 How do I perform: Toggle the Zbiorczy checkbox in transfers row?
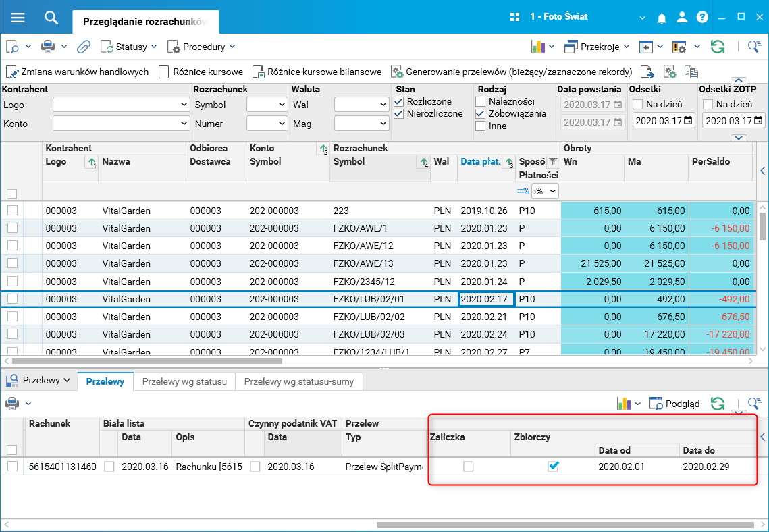[x=553, y=466]
